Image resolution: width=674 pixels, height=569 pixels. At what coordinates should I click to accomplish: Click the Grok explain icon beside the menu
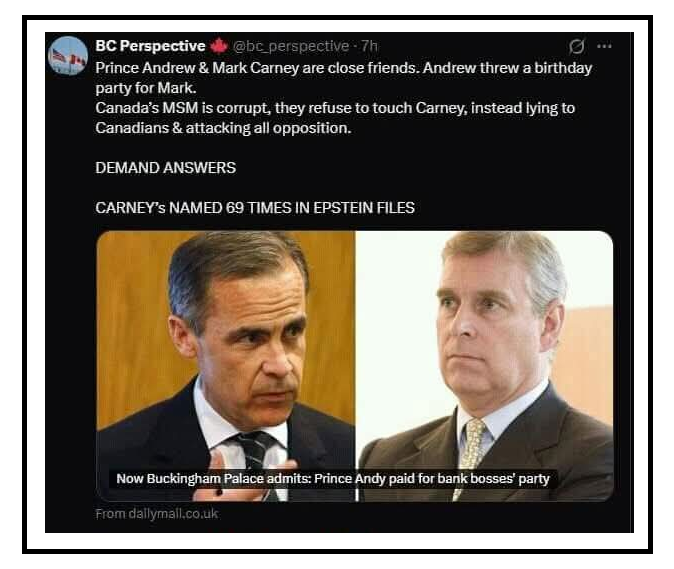pyautogui.click(x=576, y=46)
